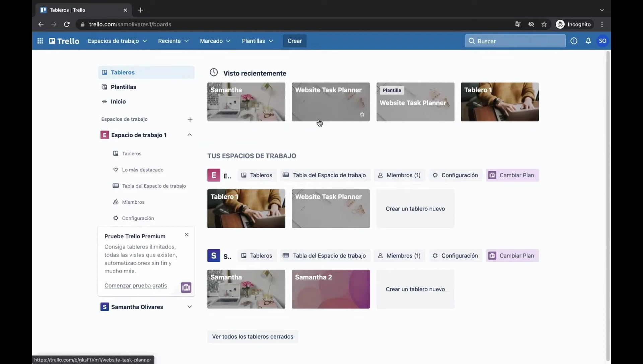Open Miembros (1) for S workspace
643x364 pixels.
pyautogui.click(x=399, y=256)
